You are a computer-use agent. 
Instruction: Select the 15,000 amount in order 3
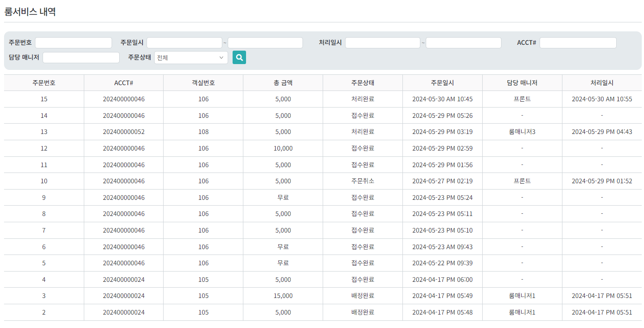[283, 296]
